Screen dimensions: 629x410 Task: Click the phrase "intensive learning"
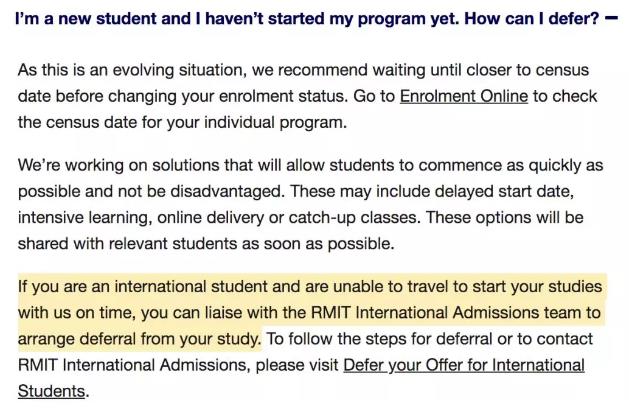coord(84,218)
